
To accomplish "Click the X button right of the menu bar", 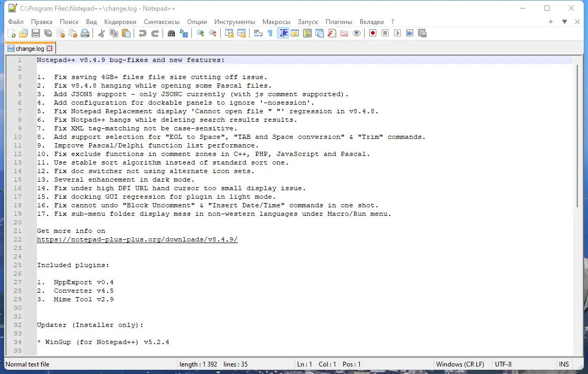I will 577,22.
